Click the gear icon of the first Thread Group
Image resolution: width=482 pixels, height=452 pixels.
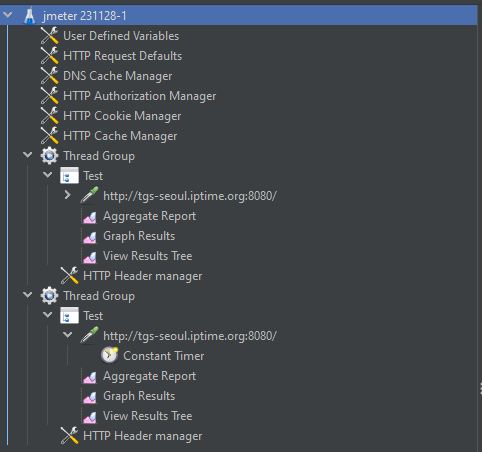[49, 156]
